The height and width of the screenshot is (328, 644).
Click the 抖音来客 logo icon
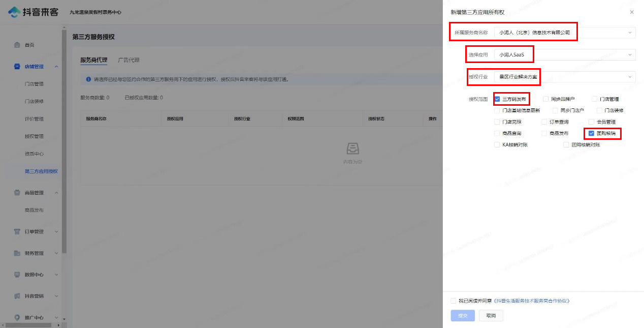point(14,12)
